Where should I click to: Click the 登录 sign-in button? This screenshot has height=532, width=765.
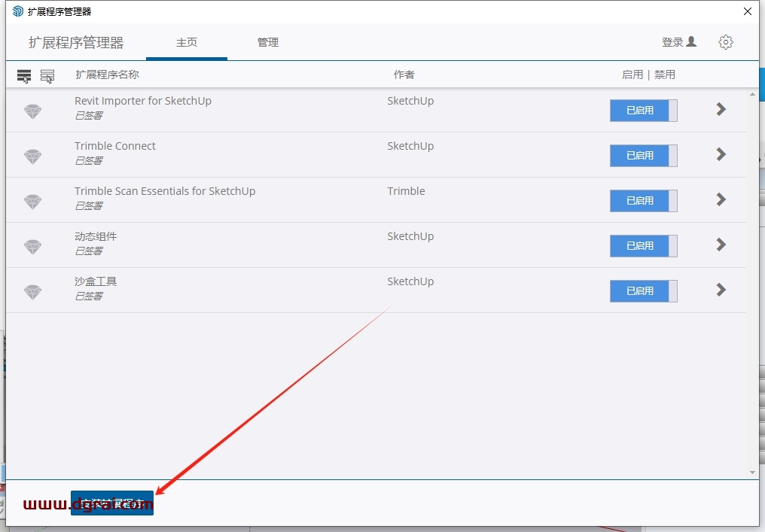[x=679, y=42]
